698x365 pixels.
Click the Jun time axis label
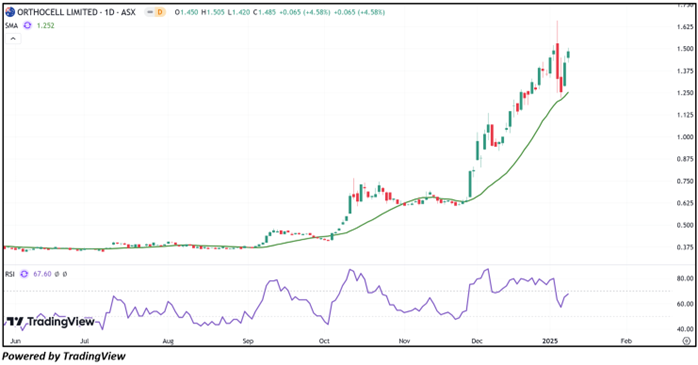tap(15, 341)
